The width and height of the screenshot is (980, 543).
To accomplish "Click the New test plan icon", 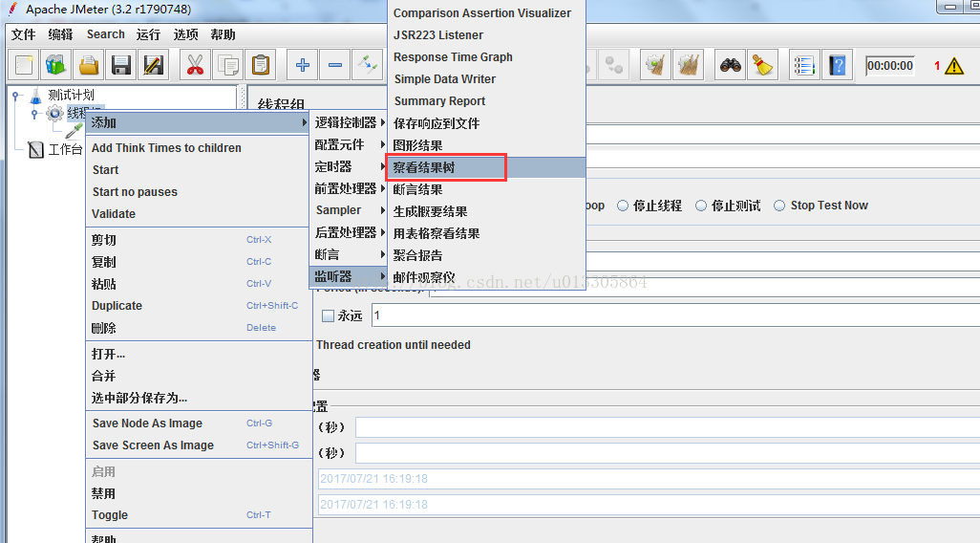I will (x=24, y=65).
